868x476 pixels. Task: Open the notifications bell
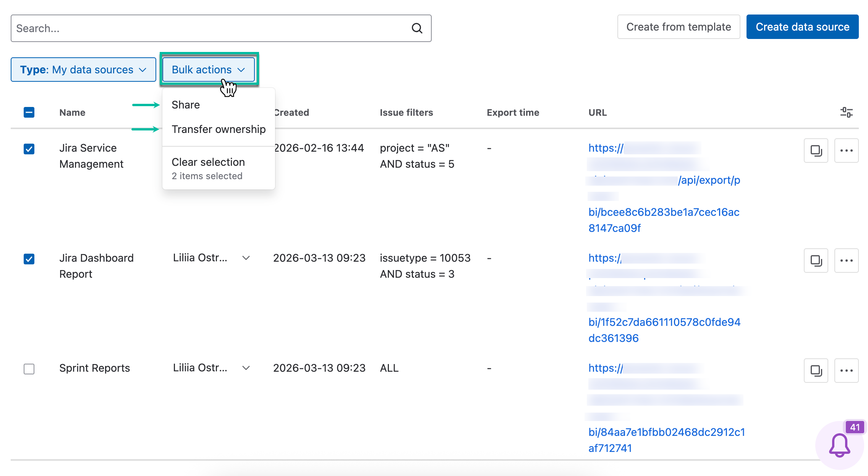[x=839, y=445]
